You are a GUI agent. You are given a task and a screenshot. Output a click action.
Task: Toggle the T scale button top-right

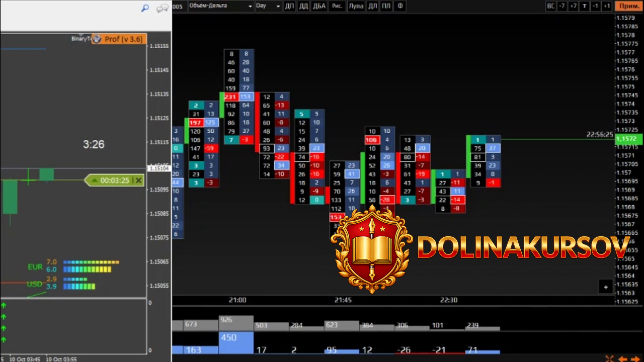click(584, 6)
